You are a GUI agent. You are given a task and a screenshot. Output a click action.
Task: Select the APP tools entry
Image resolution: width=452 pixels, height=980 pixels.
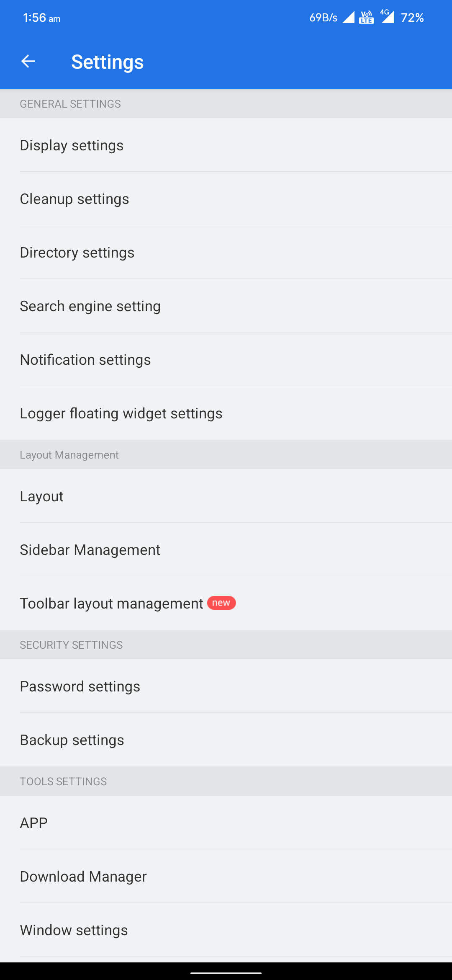[226, 823]
